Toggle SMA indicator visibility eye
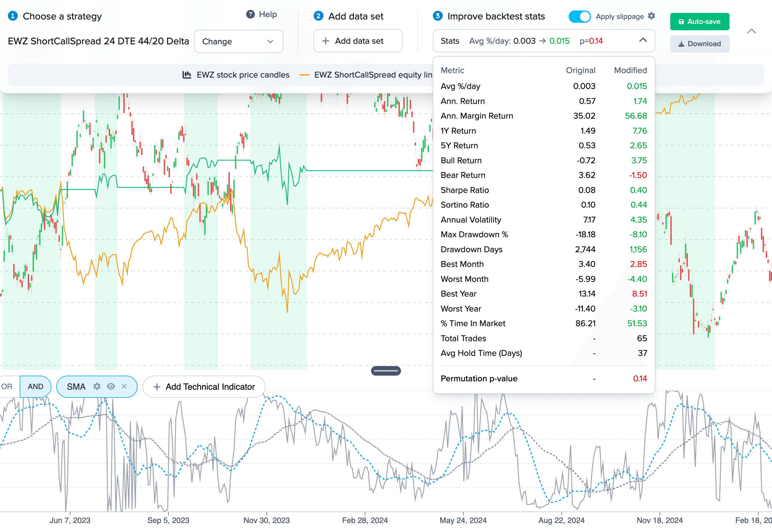The image size is (772, 532). [x=111, y=386]
